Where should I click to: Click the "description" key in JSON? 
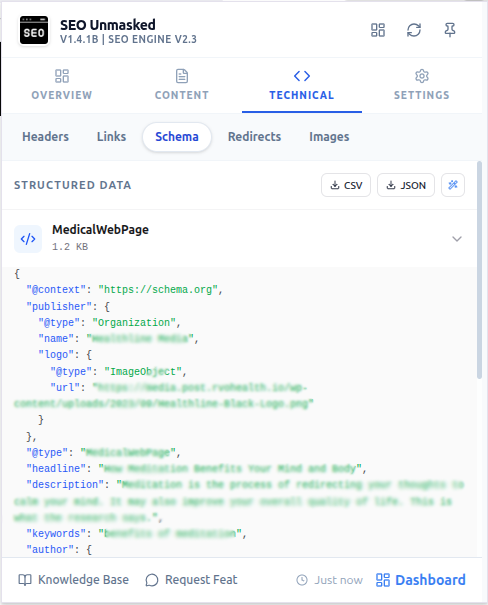click(65, 485)
